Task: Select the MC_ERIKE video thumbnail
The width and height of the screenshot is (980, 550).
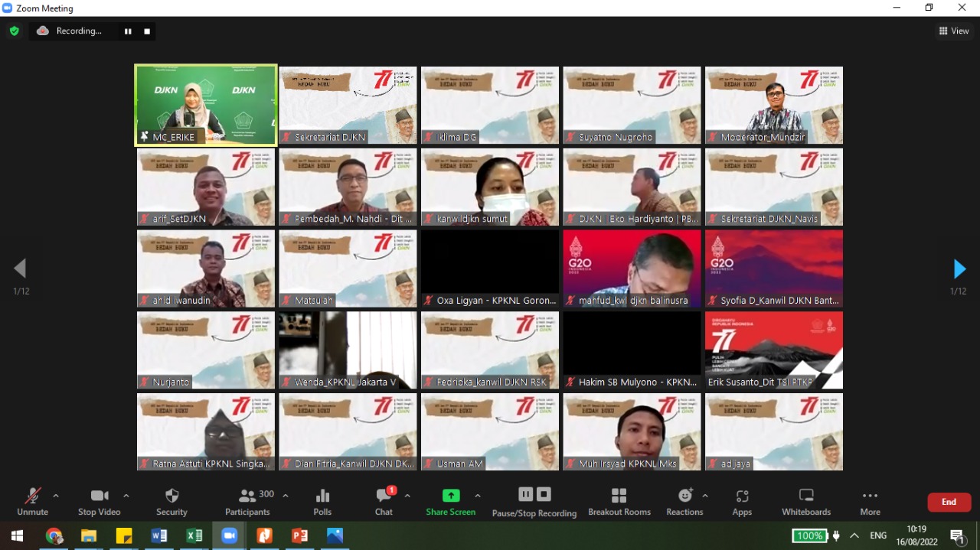Action: (x=205, y=105)
